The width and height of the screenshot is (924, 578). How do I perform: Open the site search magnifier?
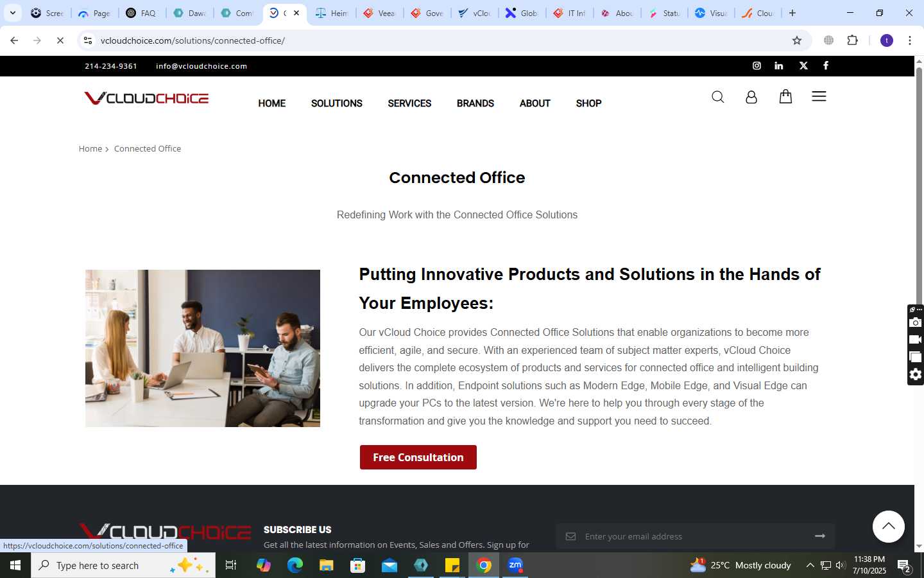[x=718, y=97]
